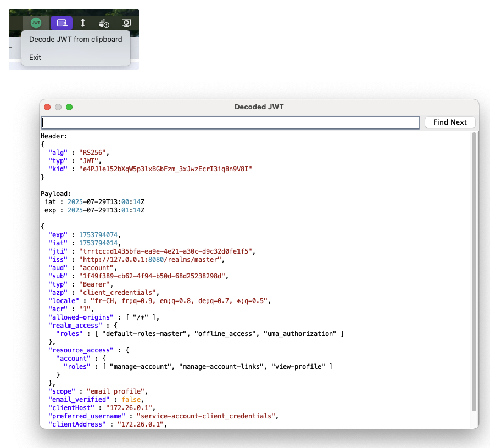
Task: Choose 'Exit' from the JWT menu
Action: (x=35, y=57)
